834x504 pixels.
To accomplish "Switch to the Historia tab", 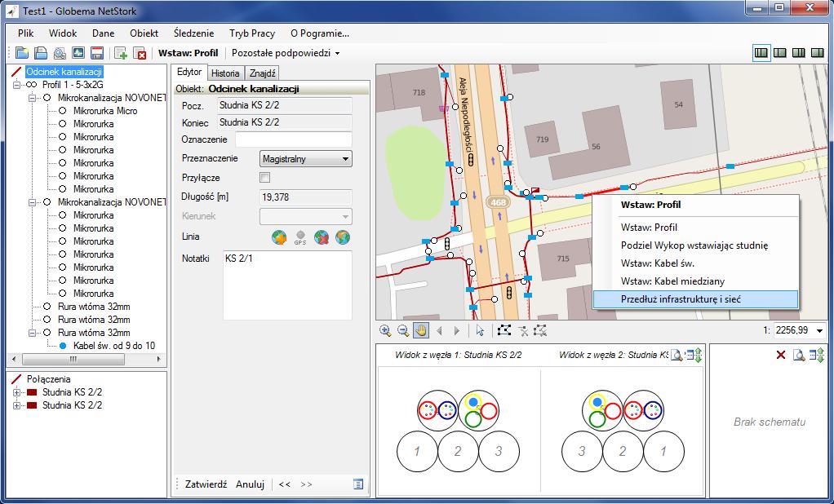I will tap(225, 73).
